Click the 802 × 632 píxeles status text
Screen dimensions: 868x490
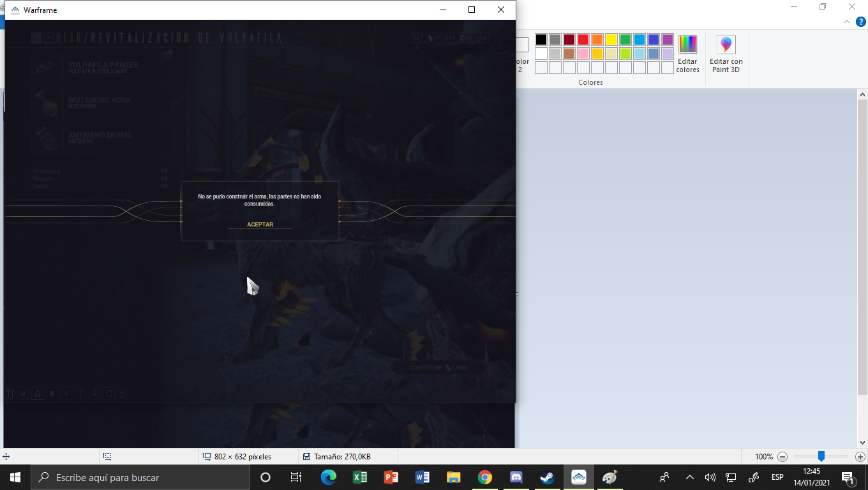(243, 457)
